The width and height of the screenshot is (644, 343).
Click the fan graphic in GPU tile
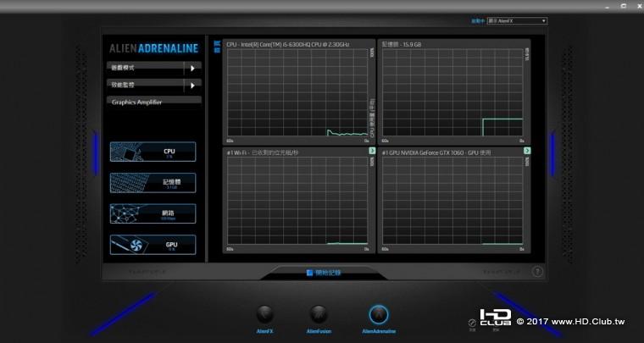click(x=135, y=245)
